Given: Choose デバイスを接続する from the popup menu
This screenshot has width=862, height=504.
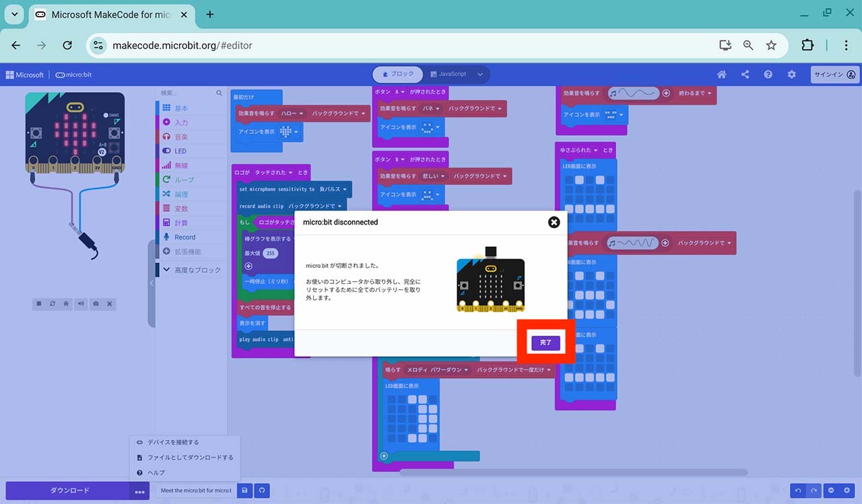Looking at the screenshot, I should (173, 442).
